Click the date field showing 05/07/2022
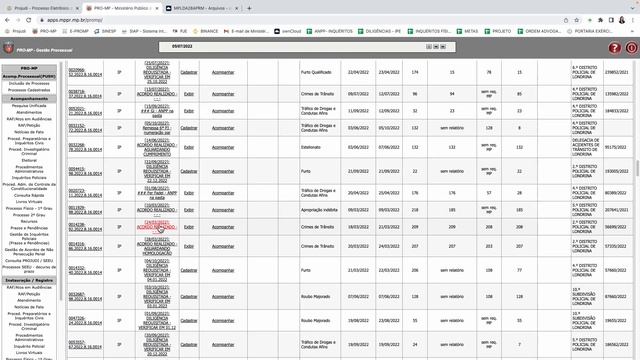The image size is (640, 360). (307, 47)
